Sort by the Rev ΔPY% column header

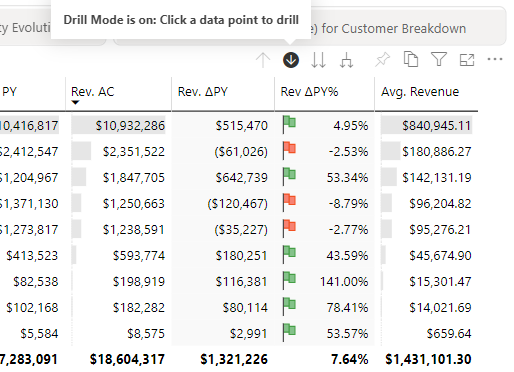pyautogui.click(x=309, y=92)
